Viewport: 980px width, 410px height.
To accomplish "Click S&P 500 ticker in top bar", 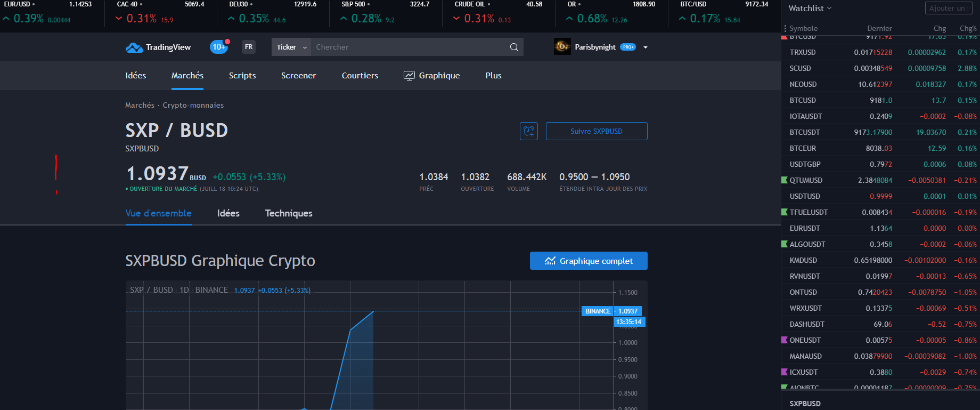I will 386,13.
